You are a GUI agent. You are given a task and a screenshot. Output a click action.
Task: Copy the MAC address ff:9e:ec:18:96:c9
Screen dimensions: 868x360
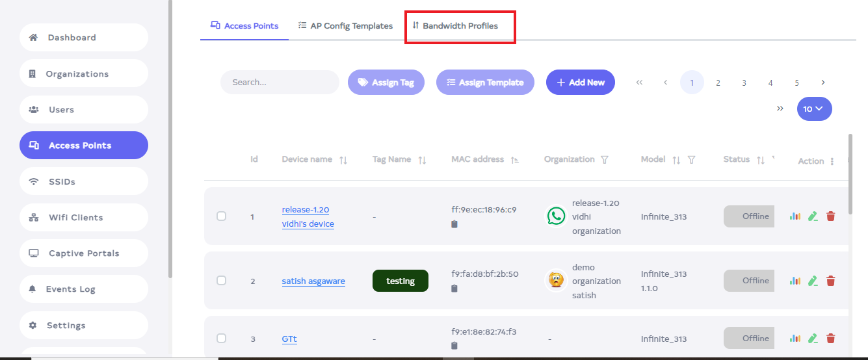[x=454, y=224]
